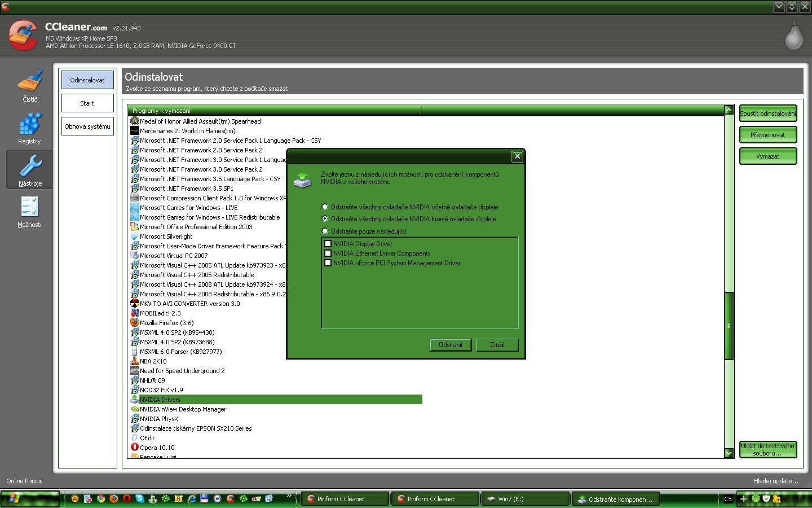Click Zrušit button in dialog

pos(497,345)
